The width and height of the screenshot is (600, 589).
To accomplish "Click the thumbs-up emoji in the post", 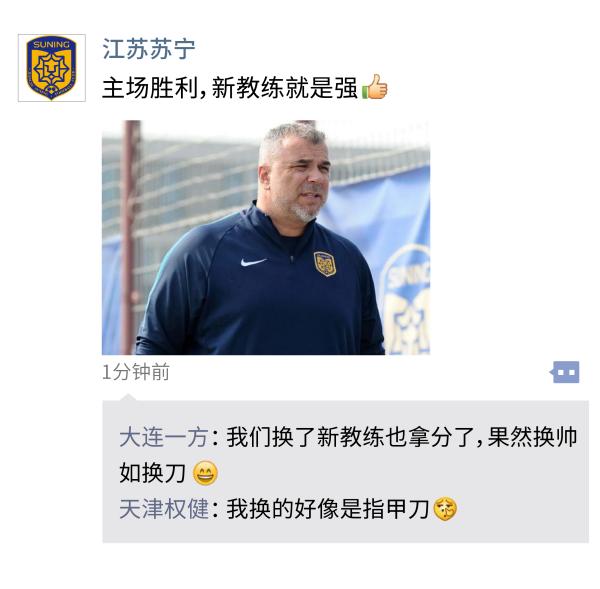I will coord(375,86).
